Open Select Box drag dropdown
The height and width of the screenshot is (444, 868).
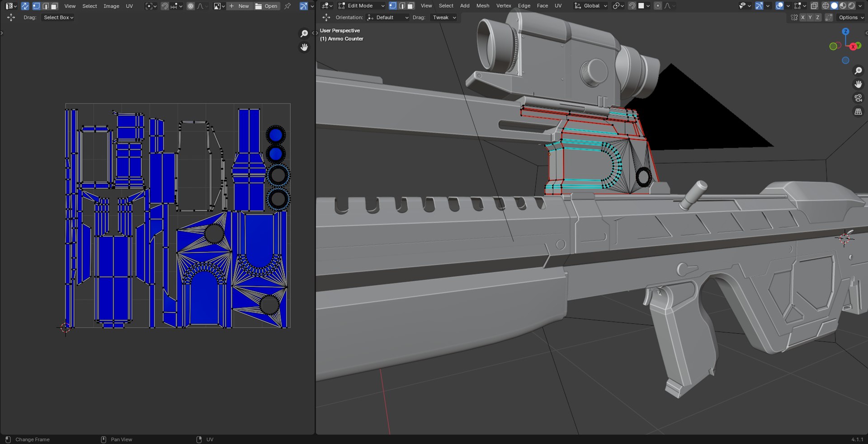point(58,17)
